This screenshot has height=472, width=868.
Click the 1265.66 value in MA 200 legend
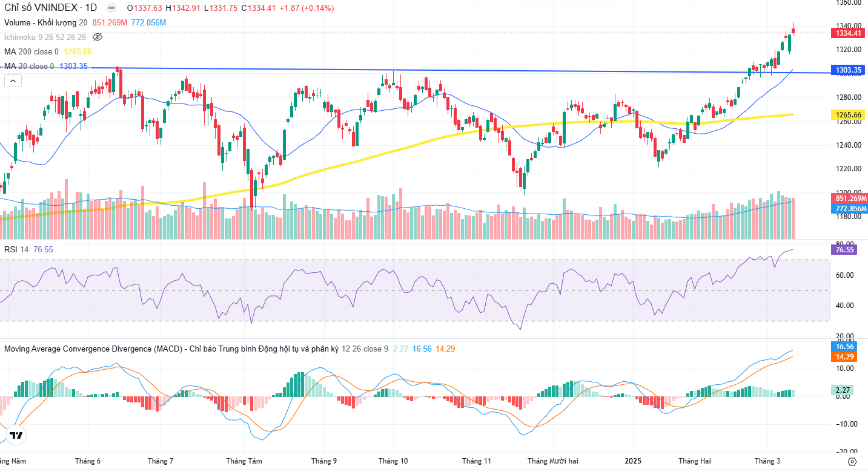pyautogui.click(x=78, y=51)
